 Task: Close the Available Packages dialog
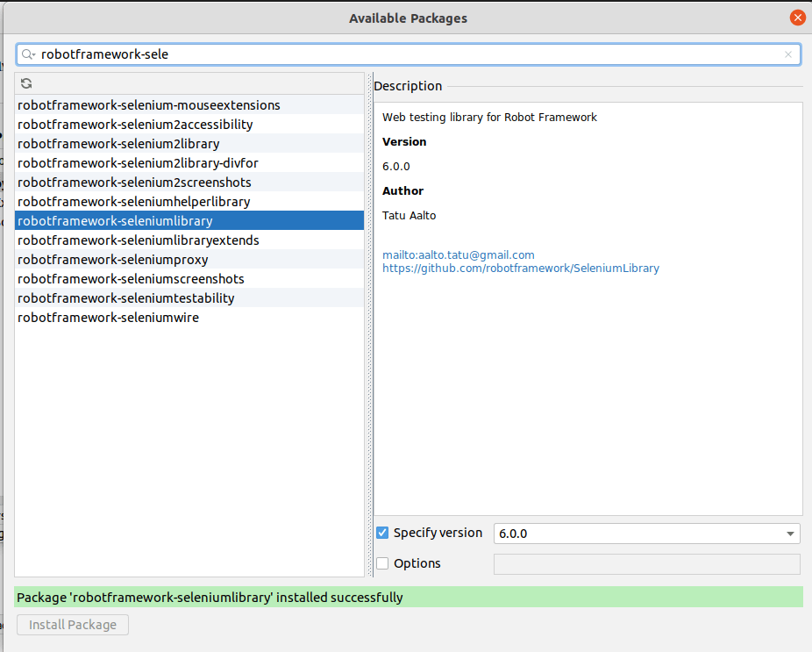[797, 18]
